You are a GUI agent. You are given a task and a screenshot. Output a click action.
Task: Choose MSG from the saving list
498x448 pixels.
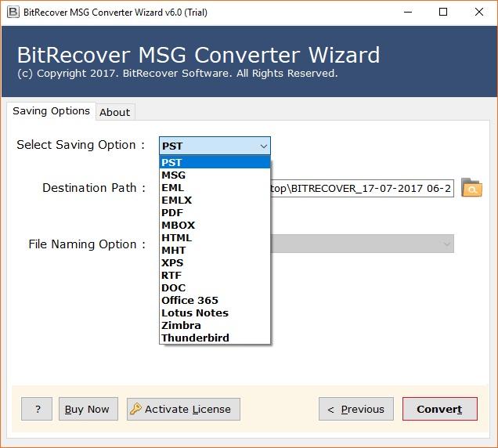point(215,175)
